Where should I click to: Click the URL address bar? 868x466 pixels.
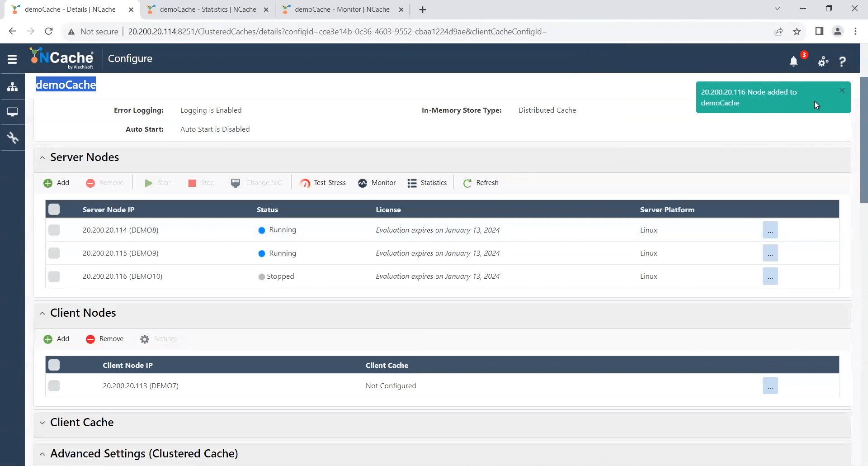pyautogui.click(x=337, y=32)
